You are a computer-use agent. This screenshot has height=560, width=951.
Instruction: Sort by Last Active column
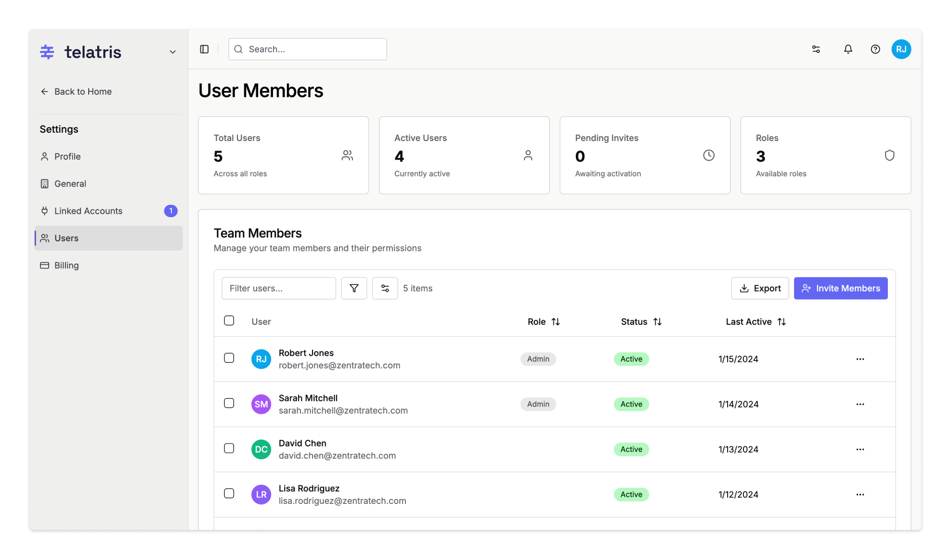(756, 322)
